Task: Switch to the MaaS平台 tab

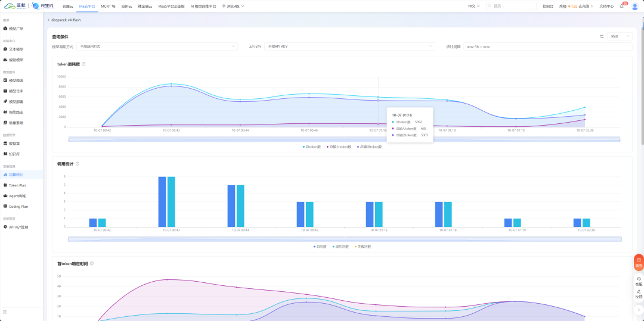Action: click(x=86, y=6)
